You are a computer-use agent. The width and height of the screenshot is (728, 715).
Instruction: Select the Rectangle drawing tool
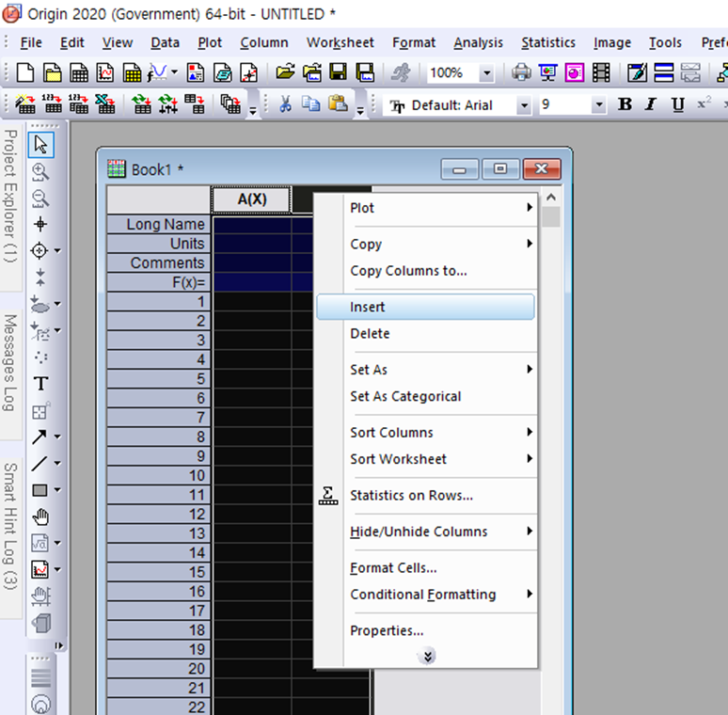coord(40,490)
